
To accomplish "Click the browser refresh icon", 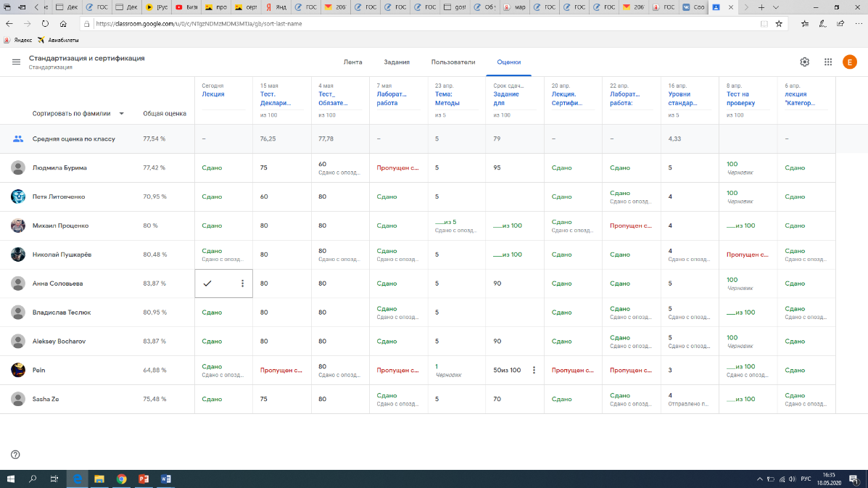I will click(x=45, y=23).
